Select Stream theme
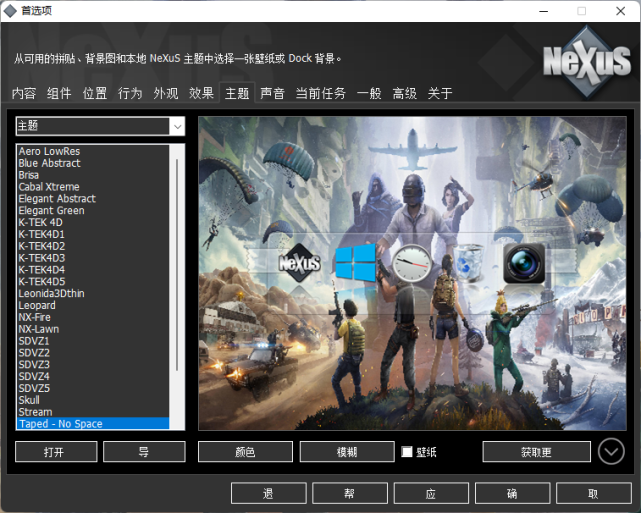Viewport: 641px width, 513px height. click(x=92, y=412)
